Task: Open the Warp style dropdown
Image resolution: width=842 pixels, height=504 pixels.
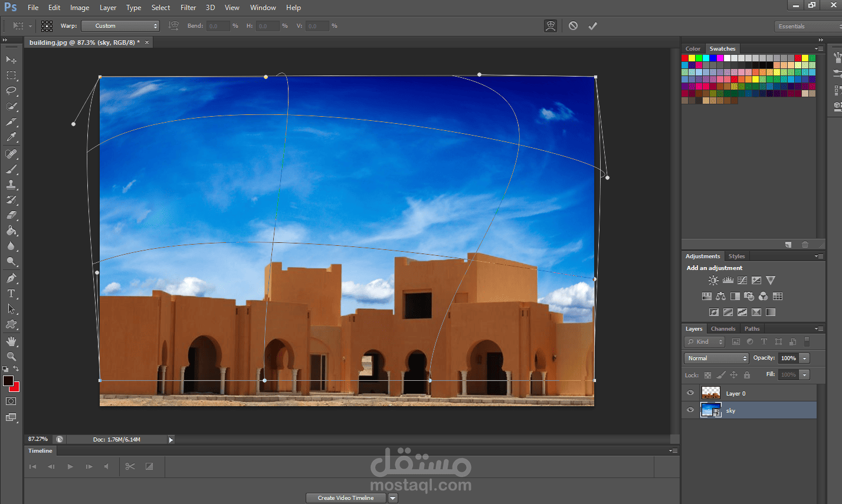Action: point(120,26)
